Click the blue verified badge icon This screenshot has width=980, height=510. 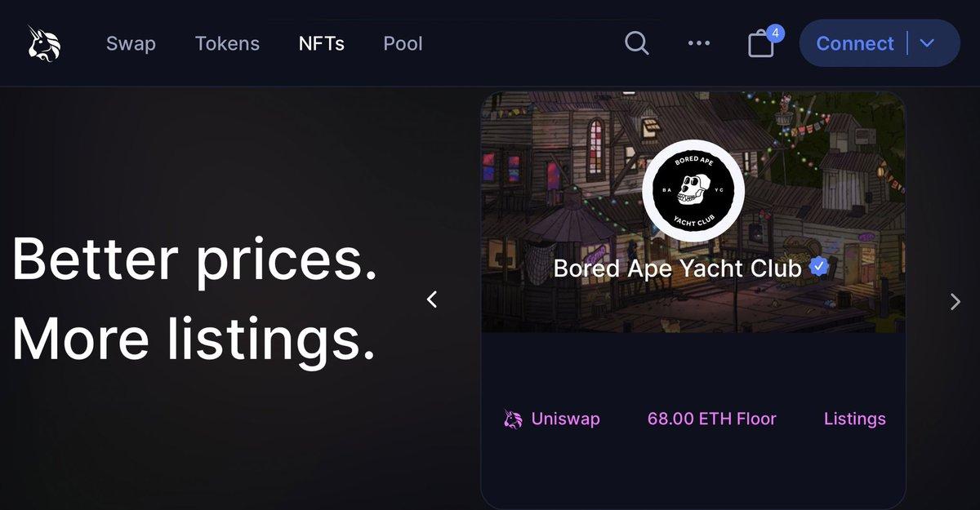(x=819, y=267)
